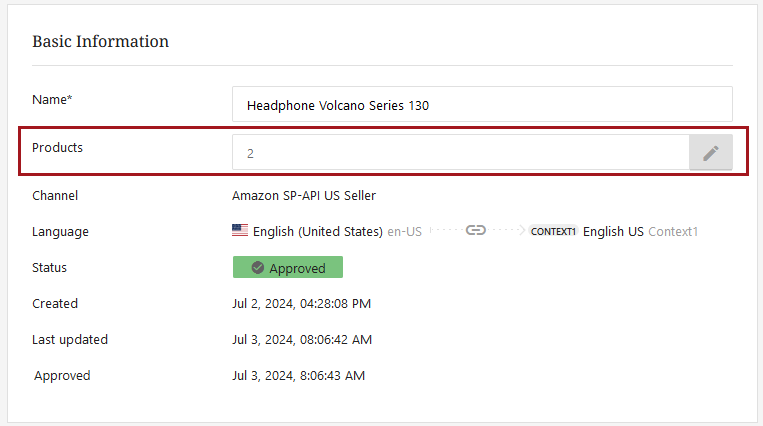The height and width of the screenshot is (426, 763).
Task: Click the US flag icon beside English
Action: [x=240, y=230]
